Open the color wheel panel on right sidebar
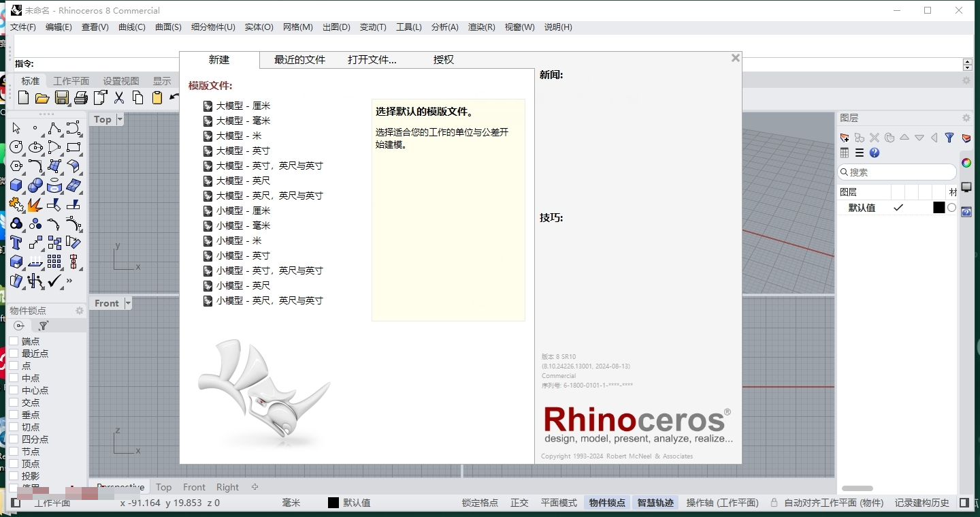Screen dimensions: 980x517 pos(966,163)
